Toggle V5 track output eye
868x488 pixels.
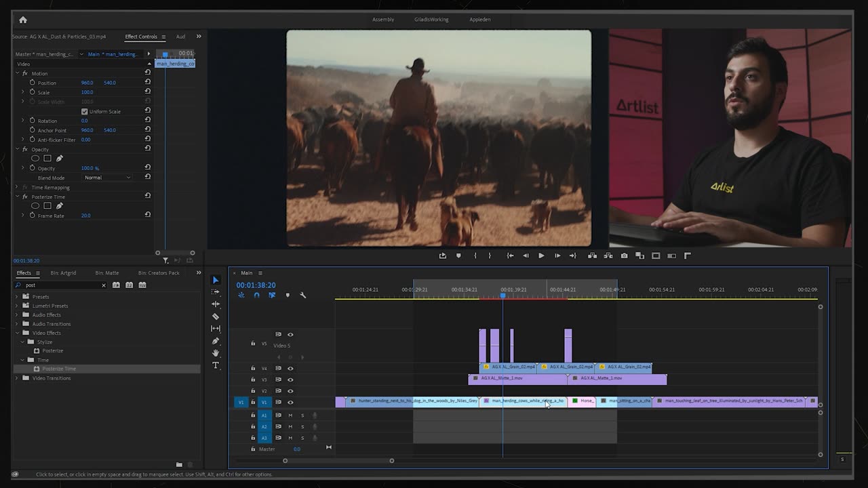coord(290,334)
